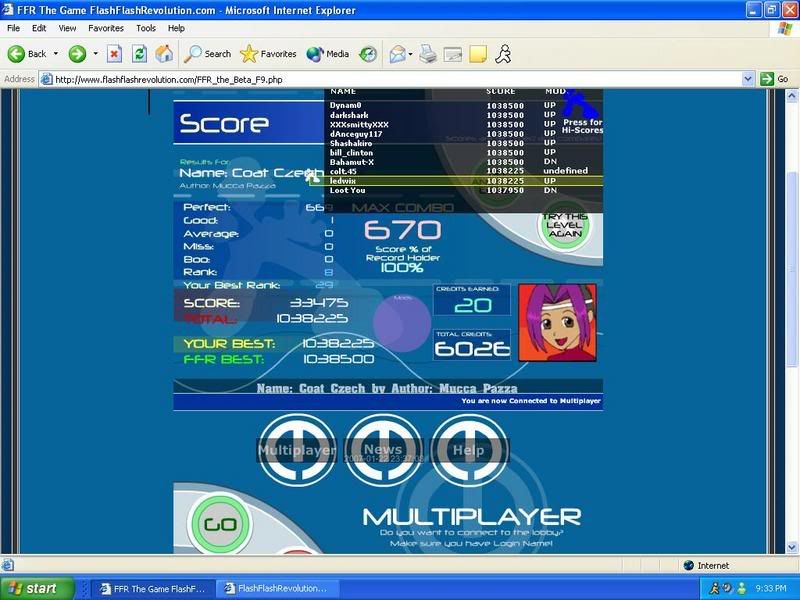Select the Shashakiro score row
The width and height of the screenshot is (800, 600).
click(x=464, y=143)
